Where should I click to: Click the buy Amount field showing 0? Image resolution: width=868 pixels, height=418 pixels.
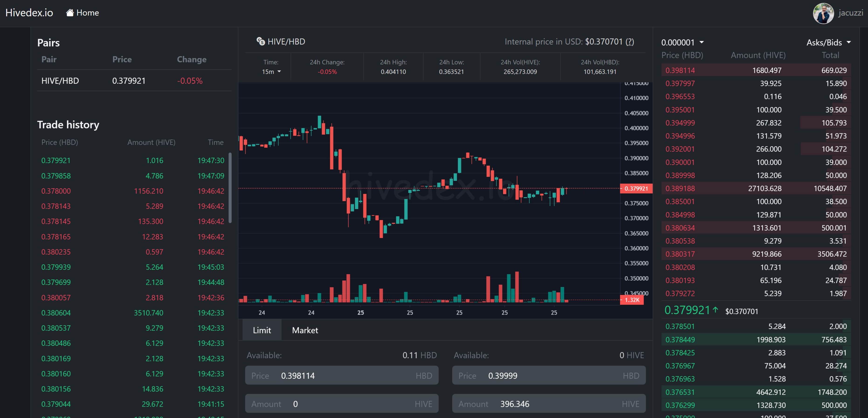(x=342, y=404)
